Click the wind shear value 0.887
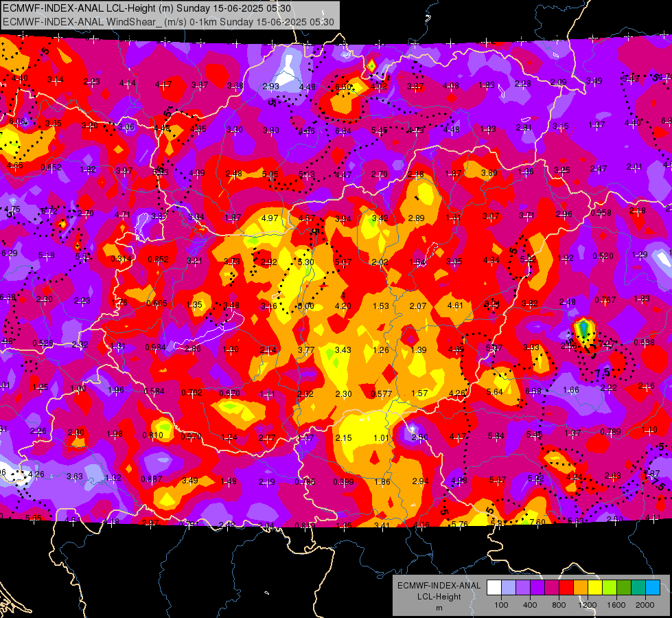The height and width of the screenshot is (618, 672). [151, 479]
